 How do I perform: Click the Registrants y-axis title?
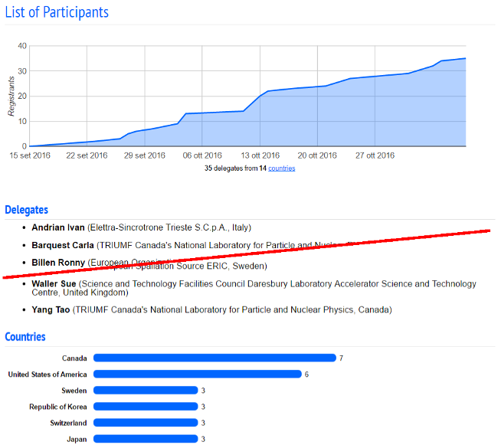coord(11,96)
